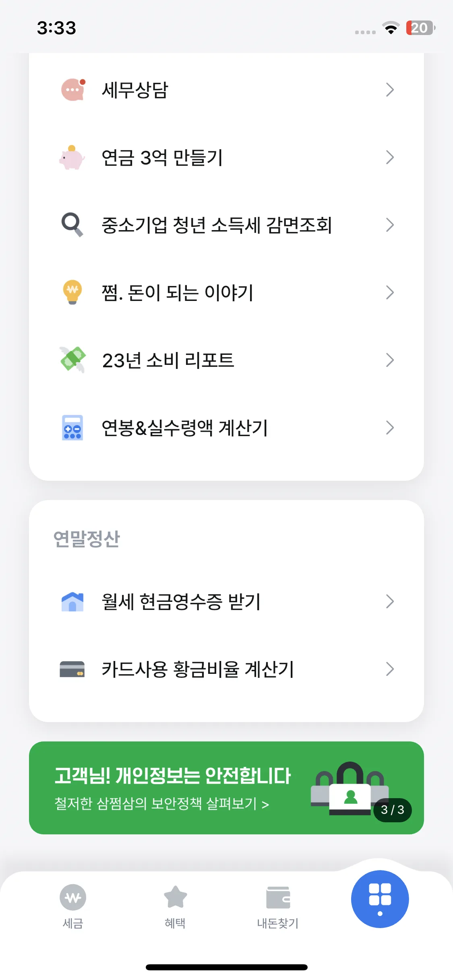Tap the yellow won lightbulb icon
Viewport: 453px width, 980px height.
[72, 292]
